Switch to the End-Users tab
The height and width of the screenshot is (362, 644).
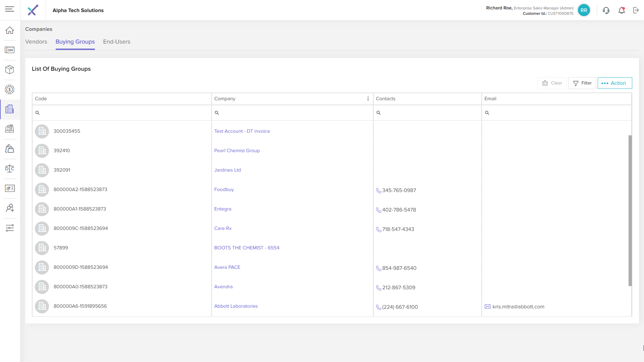click(116, 42)
